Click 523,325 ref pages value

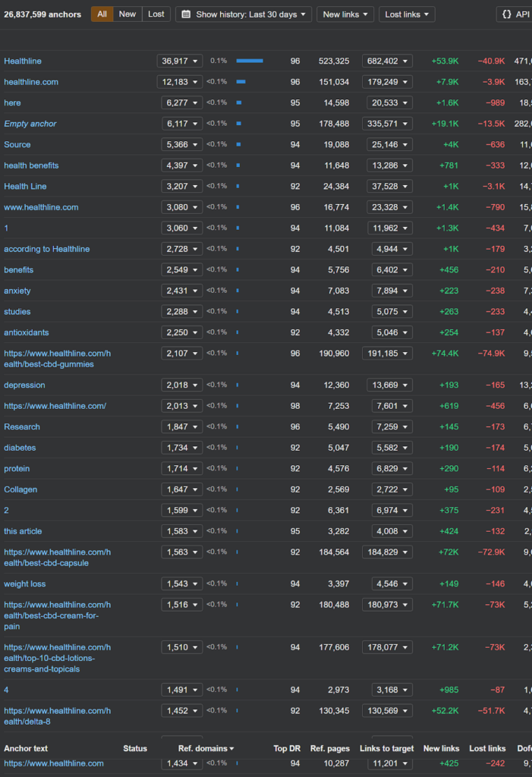(334, 61)
